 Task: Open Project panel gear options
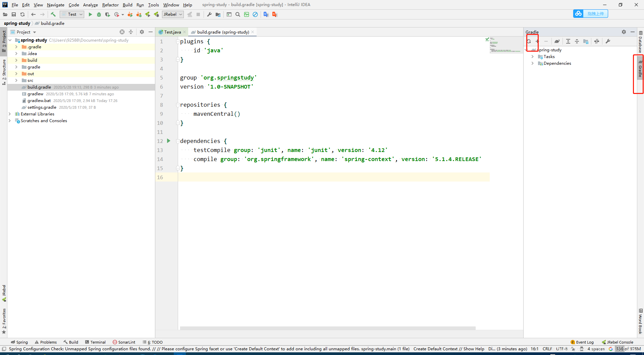pyautogui.click(x=142, y=32)
